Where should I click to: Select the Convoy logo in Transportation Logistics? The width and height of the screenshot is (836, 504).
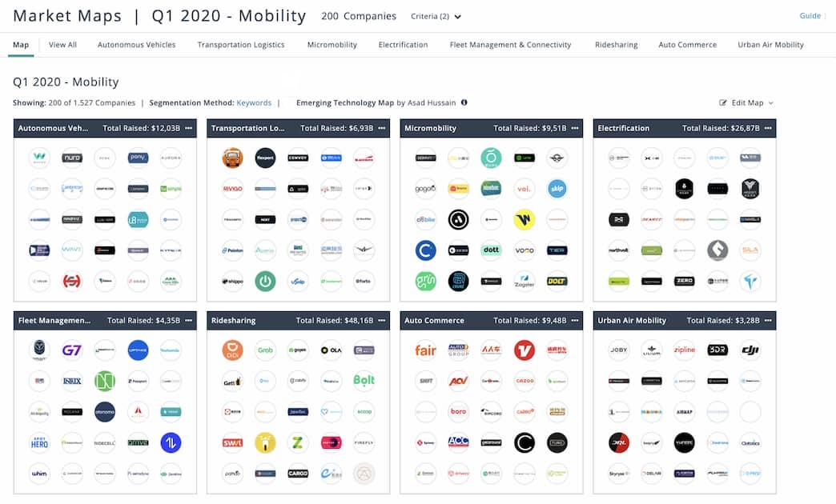(x=298, y=158)
